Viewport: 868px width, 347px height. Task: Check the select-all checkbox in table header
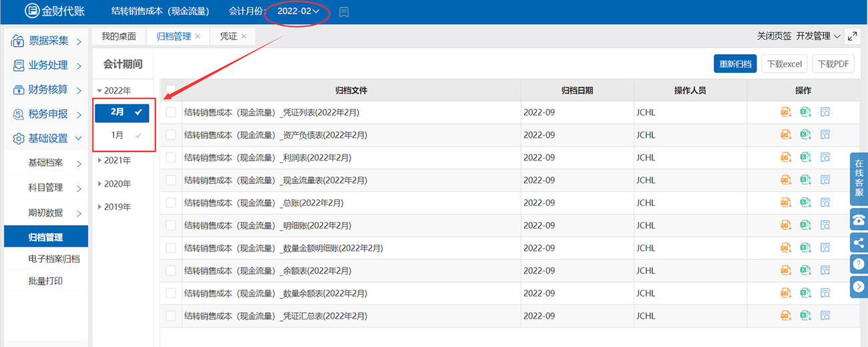tap(171, 90)
